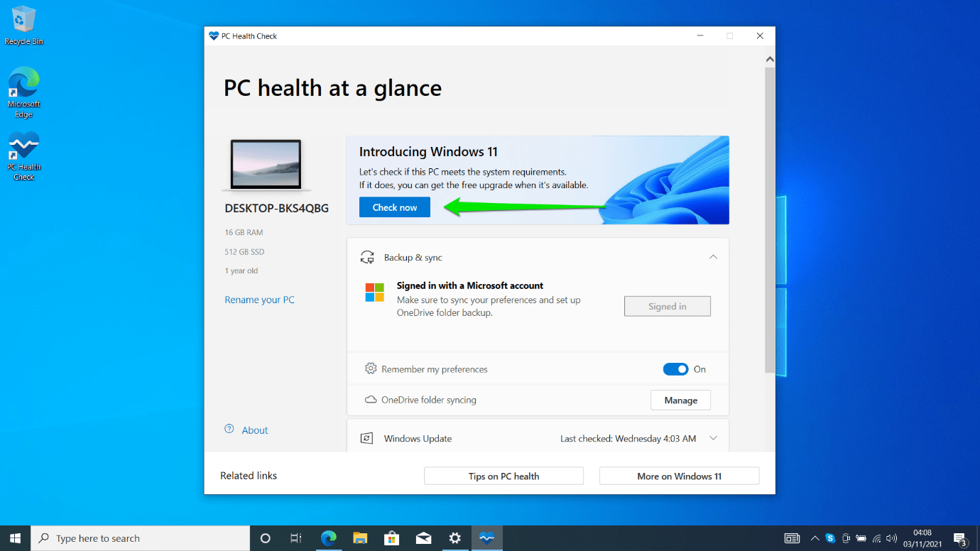Click the disabled Signed in button
The image size is (980, 551).
point(668,306)
